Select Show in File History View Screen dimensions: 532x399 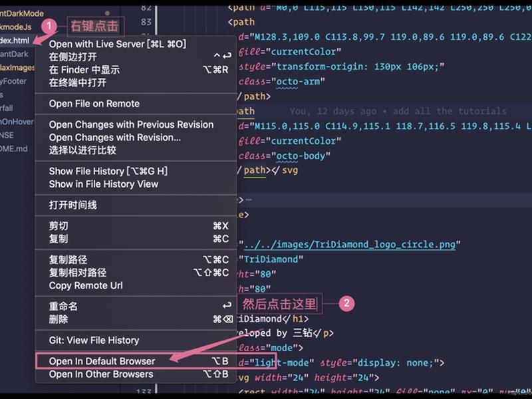[x=136, y=184]
